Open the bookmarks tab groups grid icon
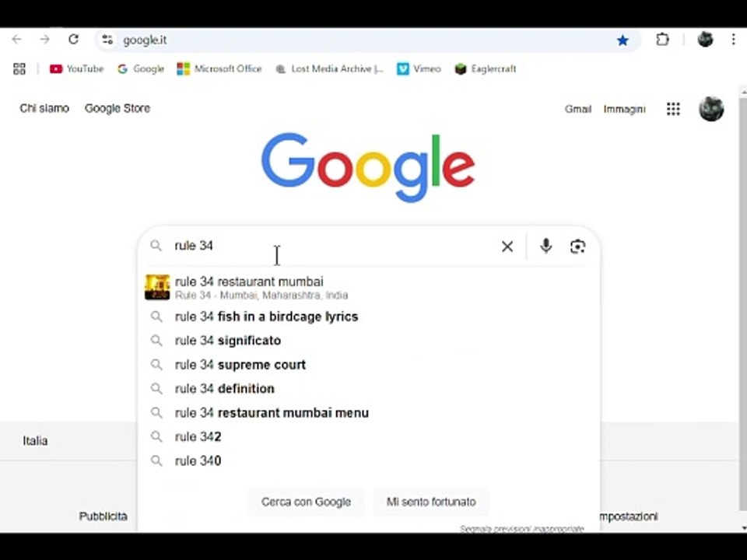Viewport: 747px width, 560px height. pyautogui.click(x=19, y=69)
